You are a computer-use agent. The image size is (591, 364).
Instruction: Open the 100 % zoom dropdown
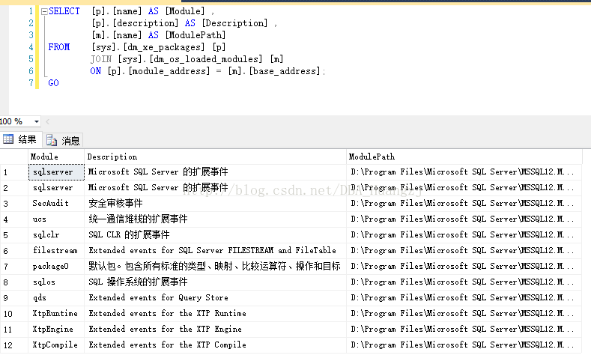pos(37,122)
